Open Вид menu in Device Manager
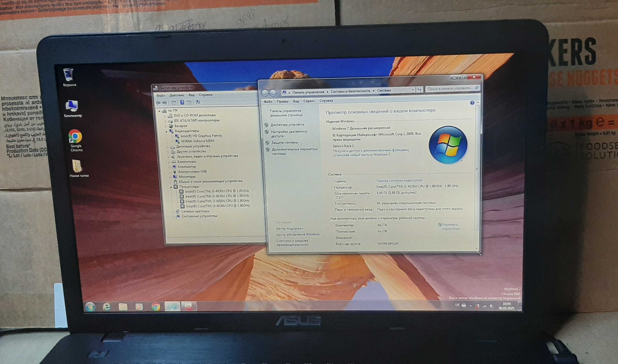618x364 pixels. [191, 95]
